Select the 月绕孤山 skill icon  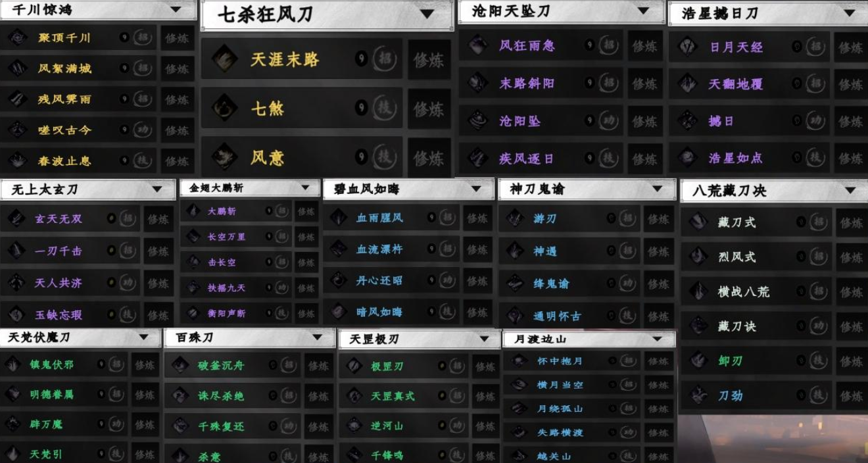coord(519,408)
